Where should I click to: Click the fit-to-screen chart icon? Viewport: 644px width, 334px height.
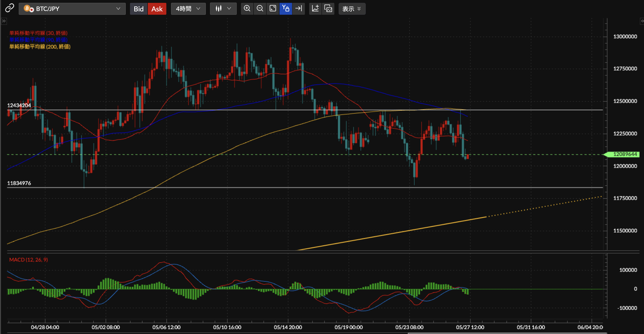point(273,9)
